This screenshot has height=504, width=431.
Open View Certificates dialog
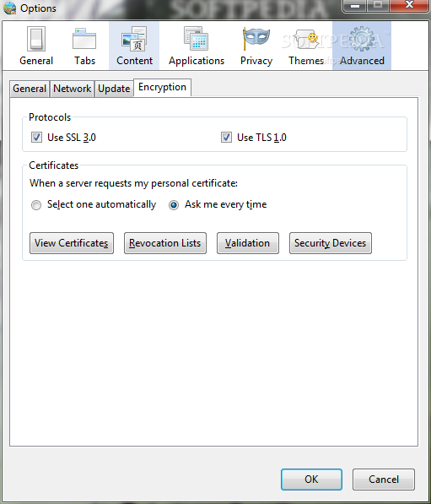(x=72, y=243)
